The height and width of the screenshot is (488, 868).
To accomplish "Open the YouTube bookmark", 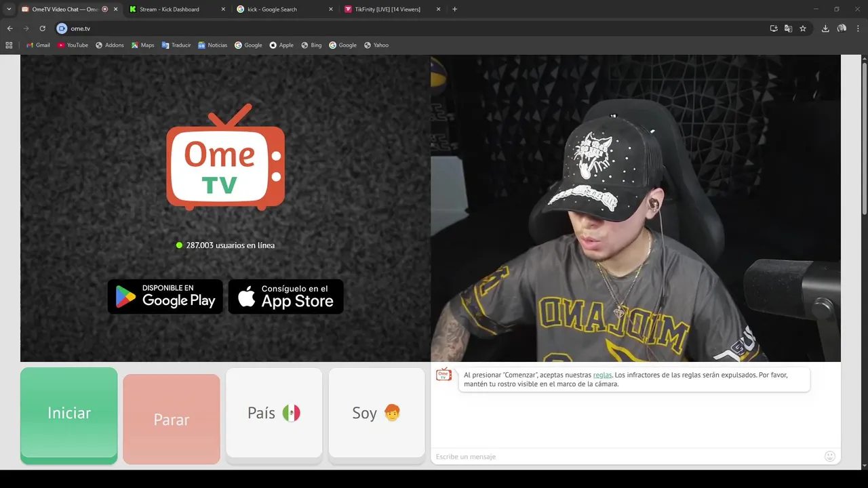I will click(x=73, y=45).
